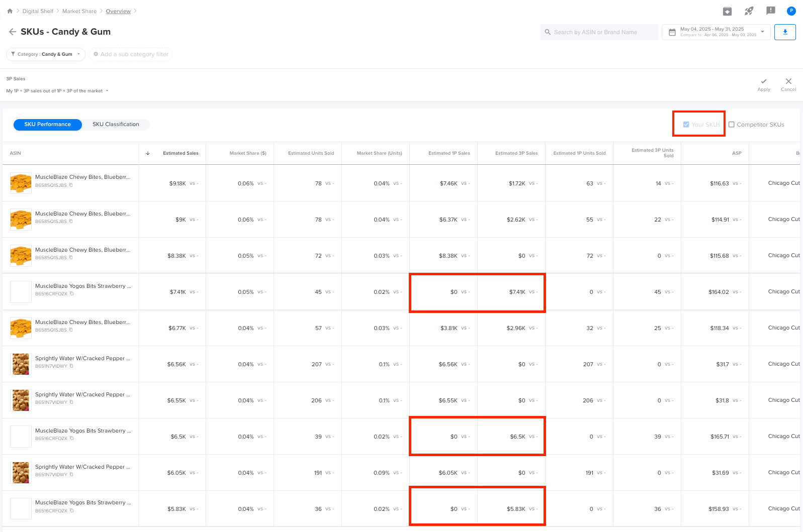
Task: Open Market Share breadcrumb
Action: click(79, 11)
